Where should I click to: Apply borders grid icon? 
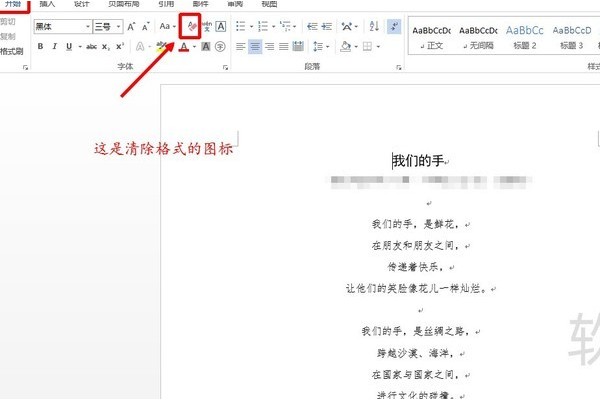pyautogui.click(x=367, y=47)
